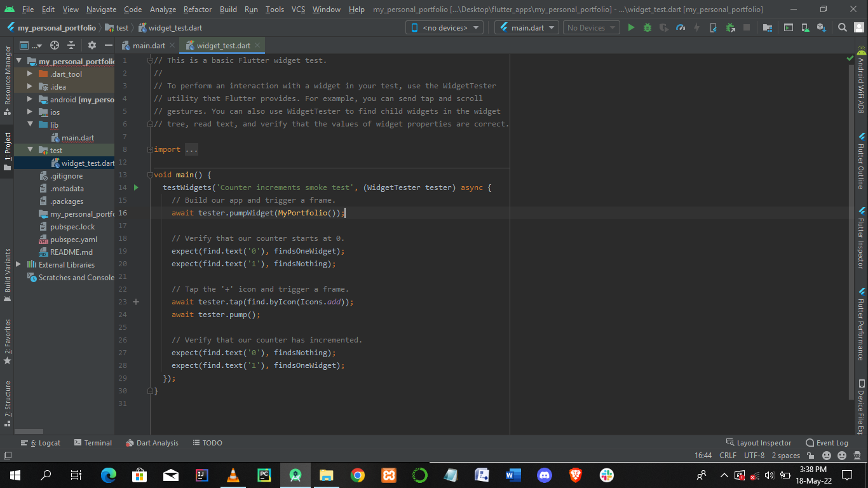Open the AVD Manager icon
868x488 pixels.
(x=805, y=27)
